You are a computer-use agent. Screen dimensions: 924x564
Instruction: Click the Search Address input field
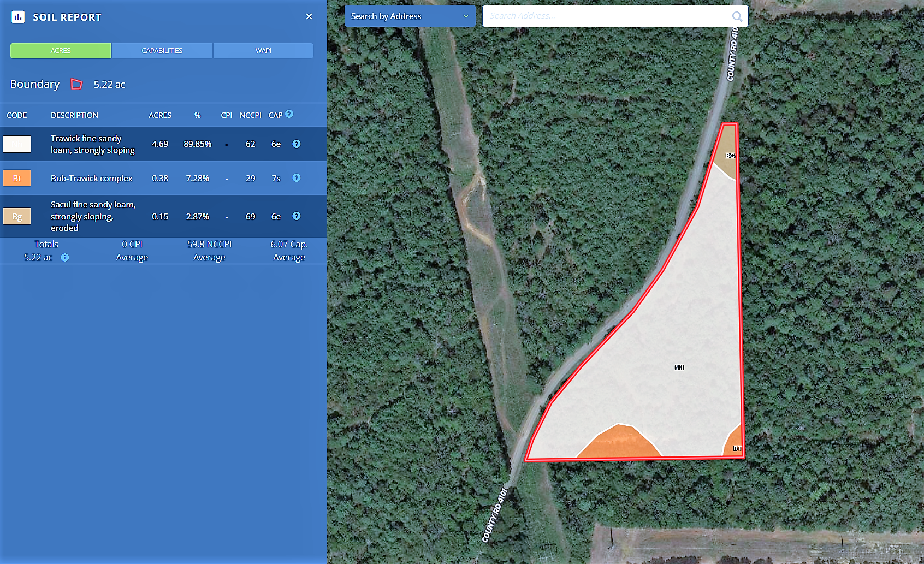click(606, 16)
